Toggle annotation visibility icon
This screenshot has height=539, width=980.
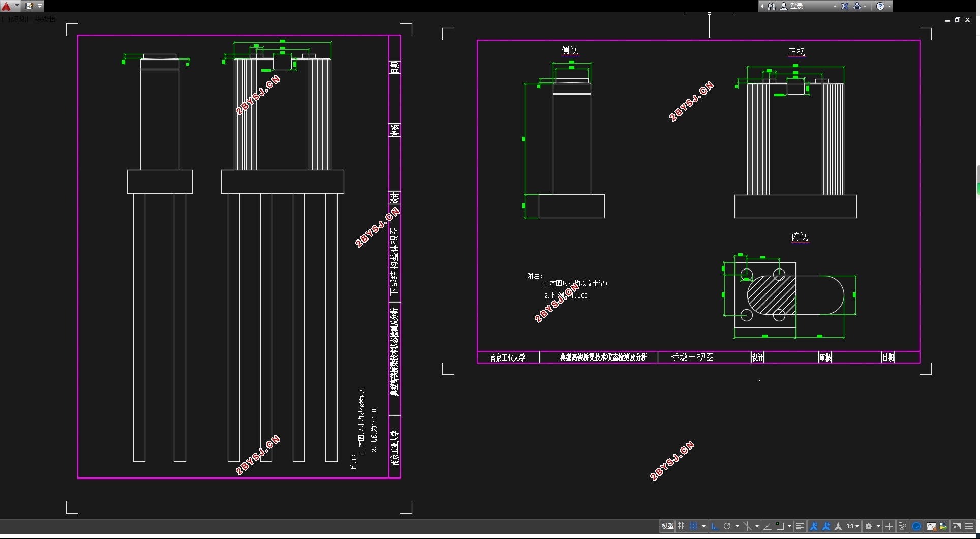tap(814, 526)
